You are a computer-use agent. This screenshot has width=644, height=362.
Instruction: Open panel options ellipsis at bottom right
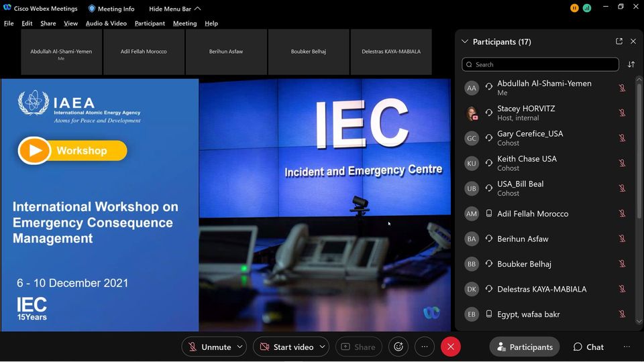[x=627, y=347]
